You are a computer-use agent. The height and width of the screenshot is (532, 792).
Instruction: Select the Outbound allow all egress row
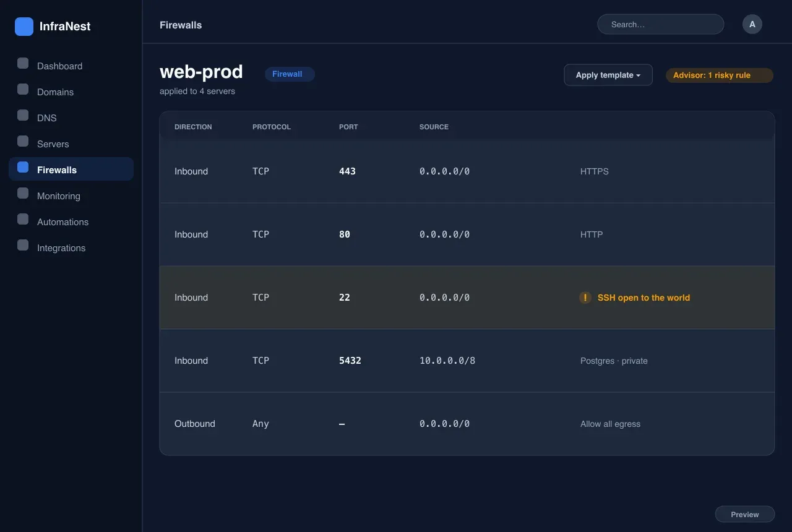[x=467, y=424]
